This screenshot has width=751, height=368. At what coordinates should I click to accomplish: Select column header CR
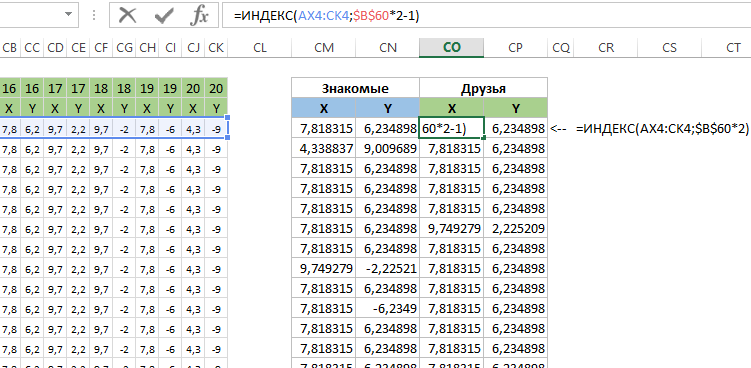(606, 47)
